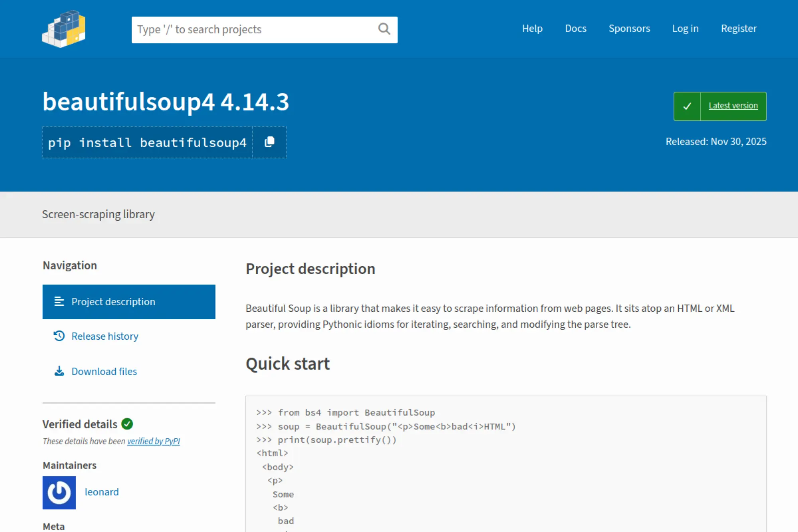Click the Log in link

coord(685,29)
